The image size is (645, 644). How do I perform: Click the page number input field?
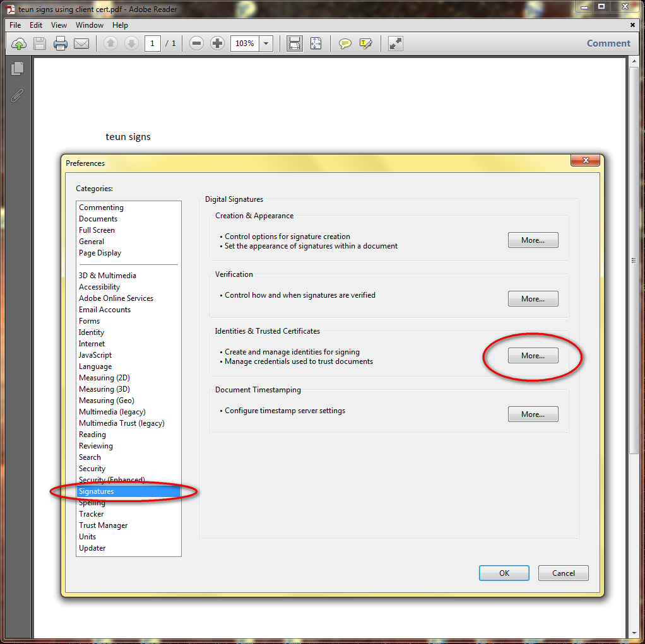pyautogui.click(x=152, y=44)
